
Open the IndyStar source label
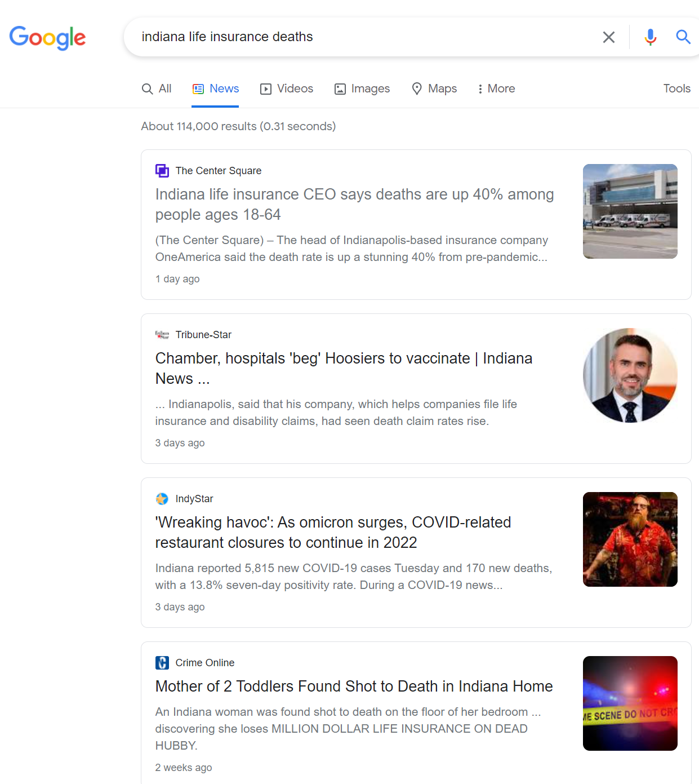[194, 499]
